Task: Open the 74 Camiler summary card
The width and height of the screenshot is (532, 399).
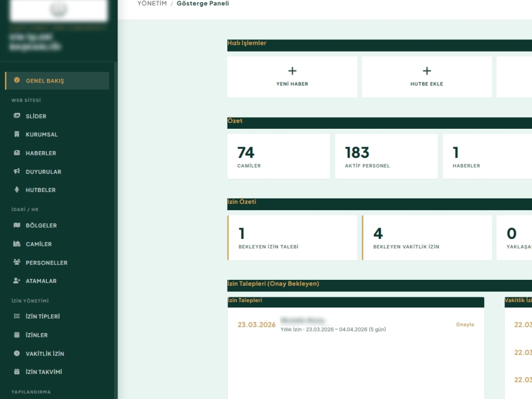Action: [x=279, y=156]
